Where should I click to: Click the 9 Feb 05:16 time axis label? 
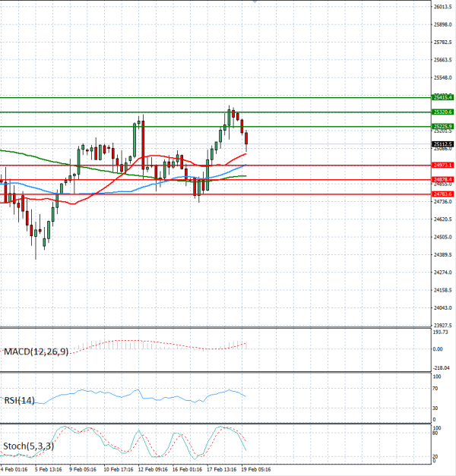(x=81, y=470)
